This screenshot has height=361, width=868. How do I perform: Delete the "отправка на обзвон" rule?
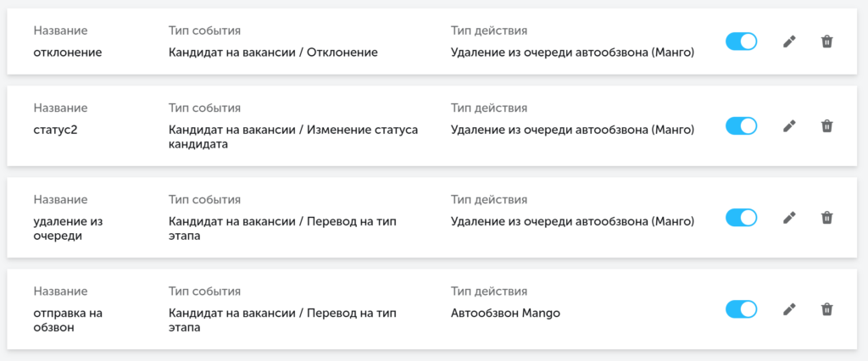coord(826,309)
